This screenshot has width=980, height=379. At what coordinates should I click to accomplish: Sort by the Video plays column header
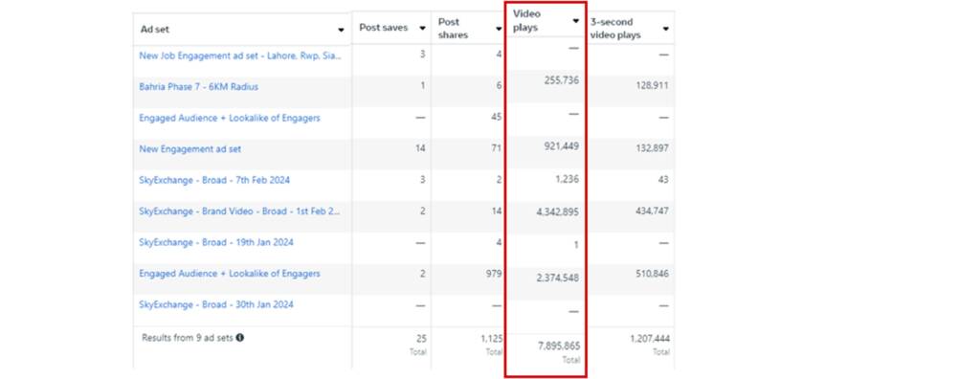(527, 21)
